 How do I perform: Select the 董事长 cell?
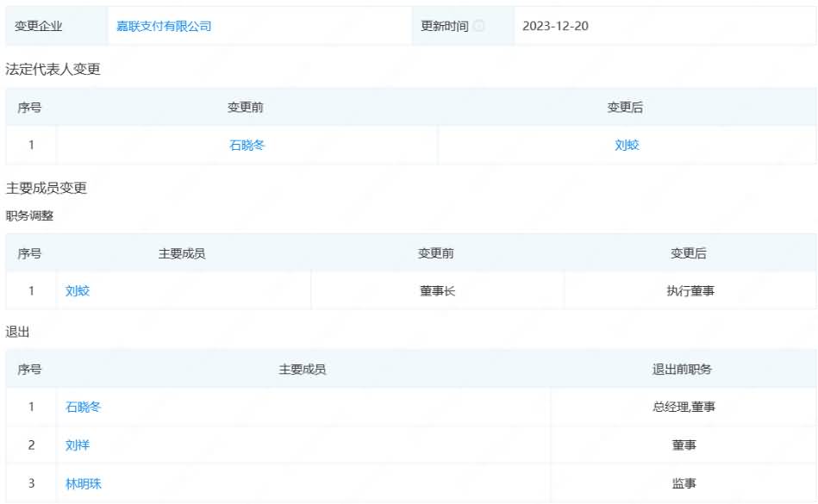pos(437,291)
